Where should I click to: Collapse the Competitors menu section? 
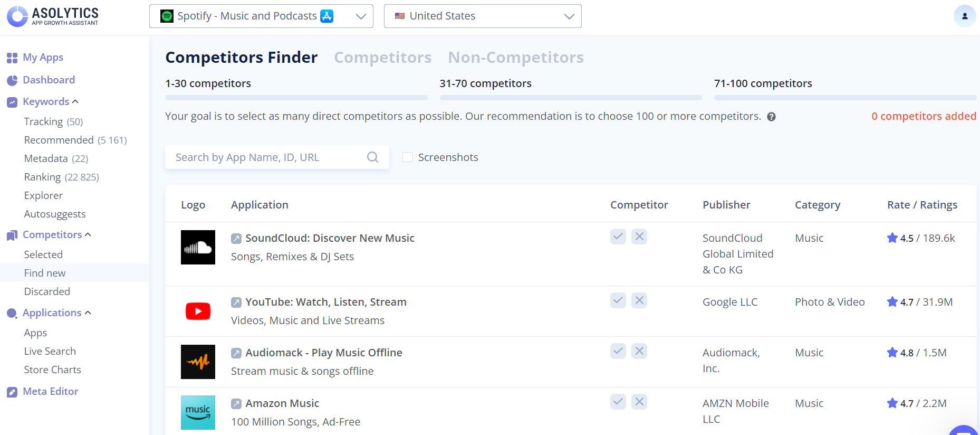coord(88,234)
